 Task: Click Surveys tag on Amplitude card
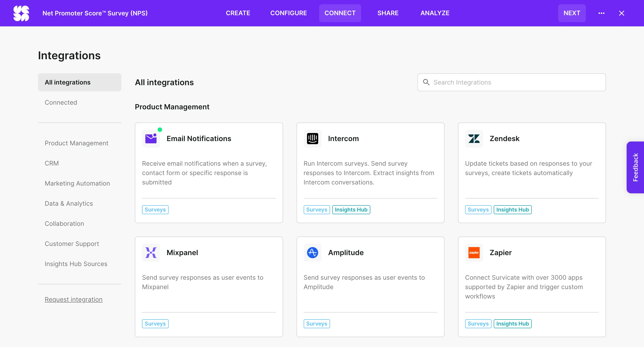point(317,324)
